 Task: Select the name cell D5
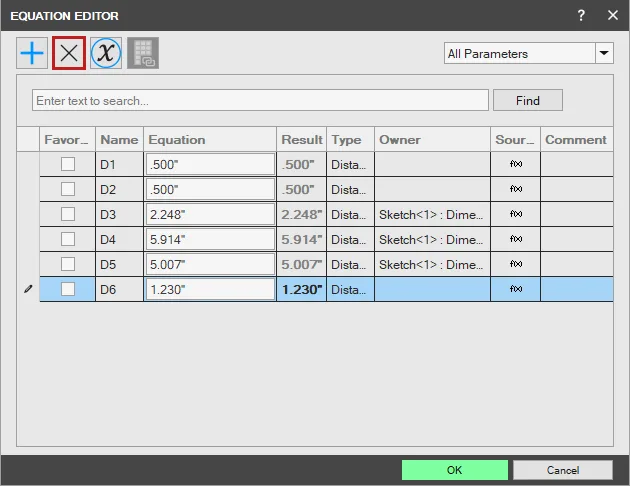pos(119,264)
